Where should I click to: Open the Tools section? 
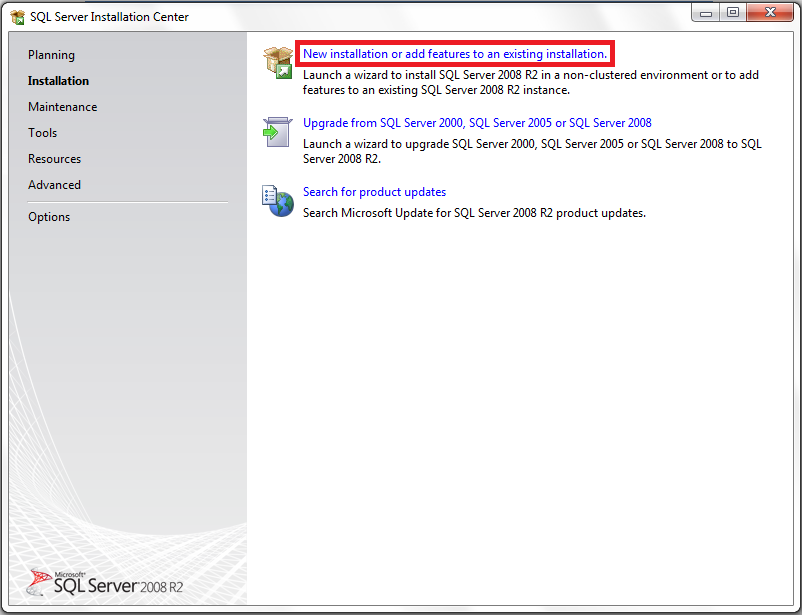(x=42, y=133)
